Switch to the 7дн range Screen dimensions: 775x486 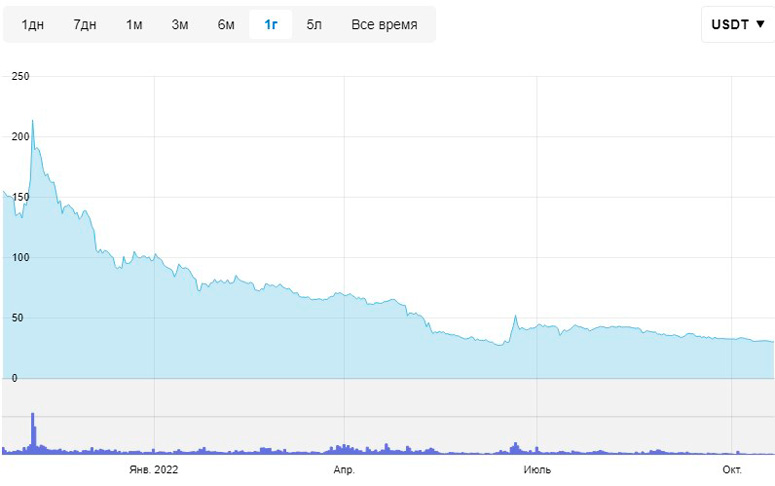tap(85, 24)
